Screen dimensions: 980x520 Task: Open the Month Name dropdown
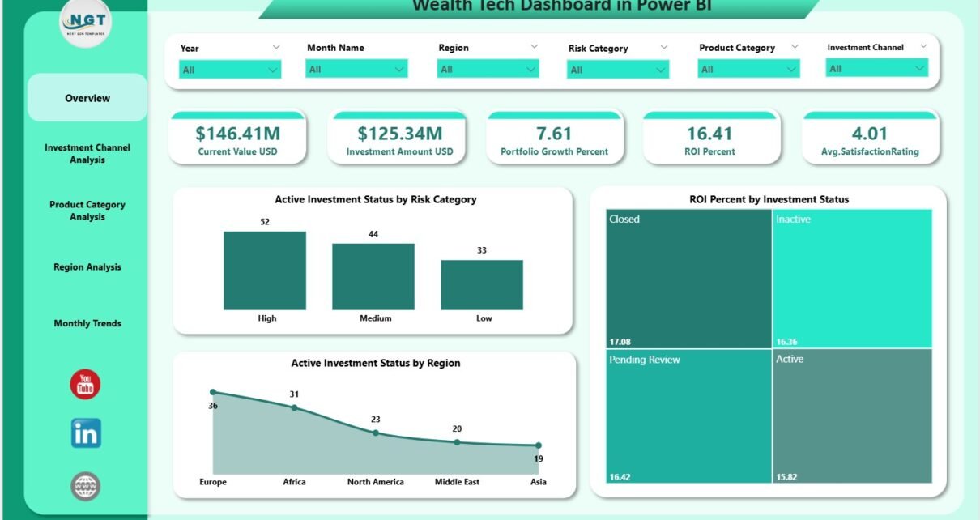tap(356, 70)
